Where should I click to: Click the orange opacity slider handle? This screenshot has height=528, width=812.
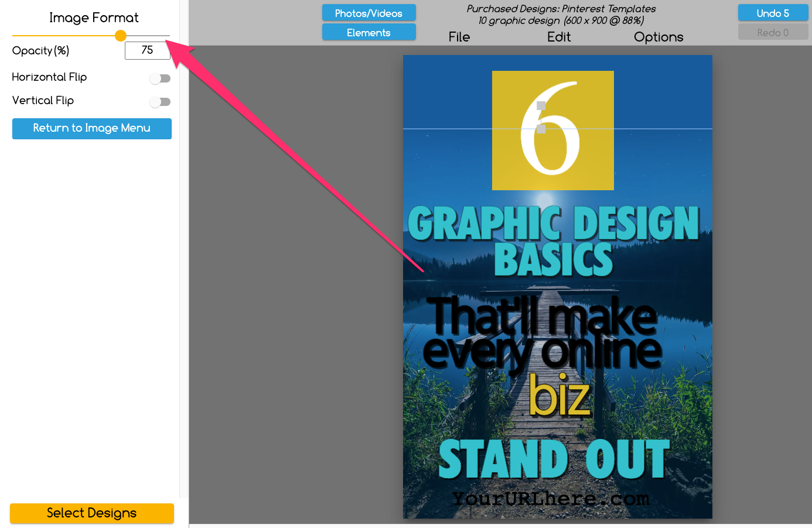click(x=121, y=36)
